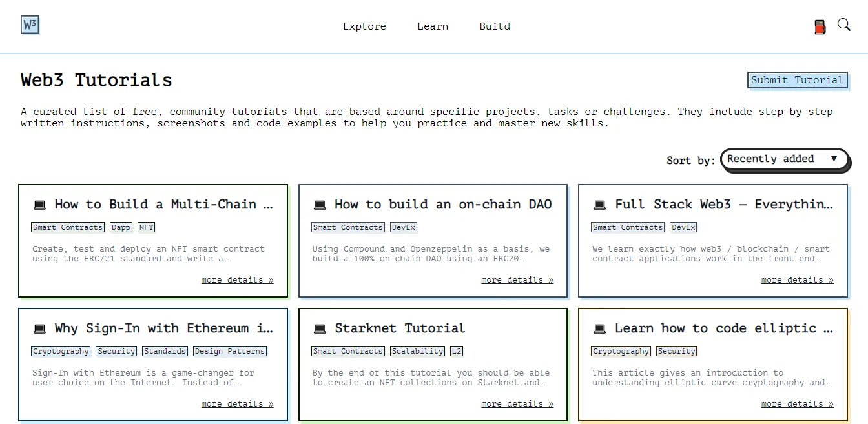868x424 pixels.
Task: Select the Dapp tag on Multi-Chain card
Action: 121,227
